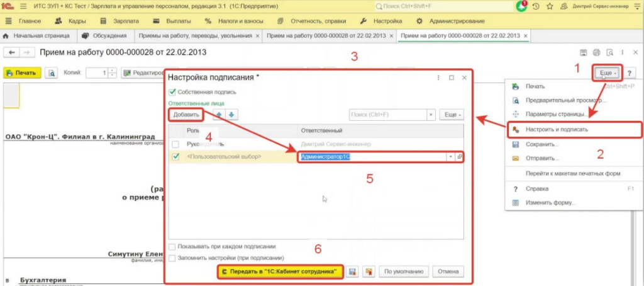Select Параметры страницы menu entry

pos(574,114)
